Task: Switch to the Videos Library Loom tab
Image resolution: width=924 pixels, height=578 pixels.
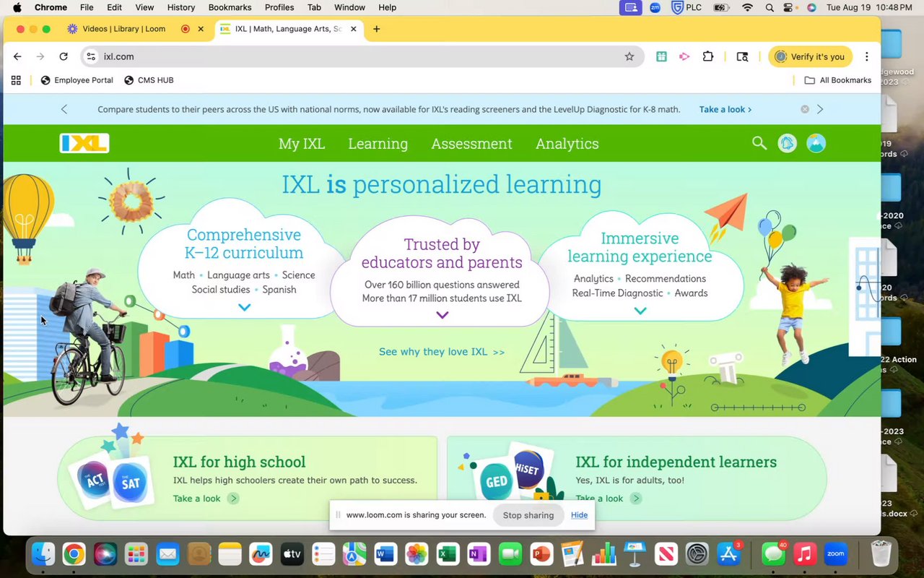Action: (124, 29)
